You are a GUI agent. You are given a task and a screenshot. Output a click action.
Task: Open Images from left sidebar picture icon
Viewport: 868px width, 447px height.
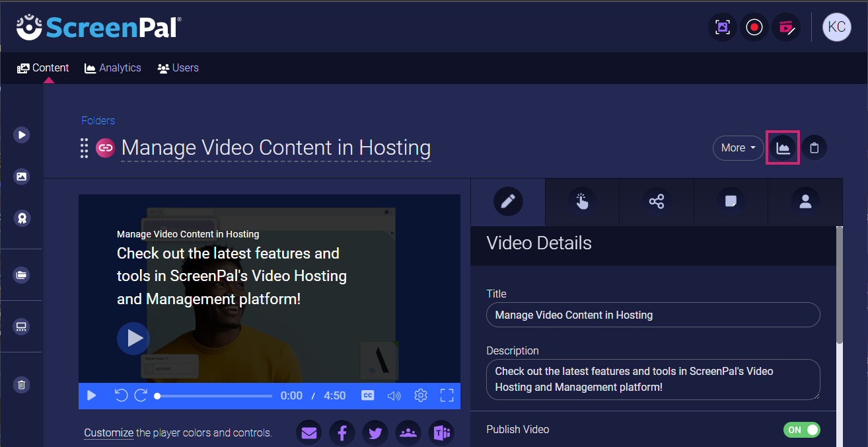(22, 177)
